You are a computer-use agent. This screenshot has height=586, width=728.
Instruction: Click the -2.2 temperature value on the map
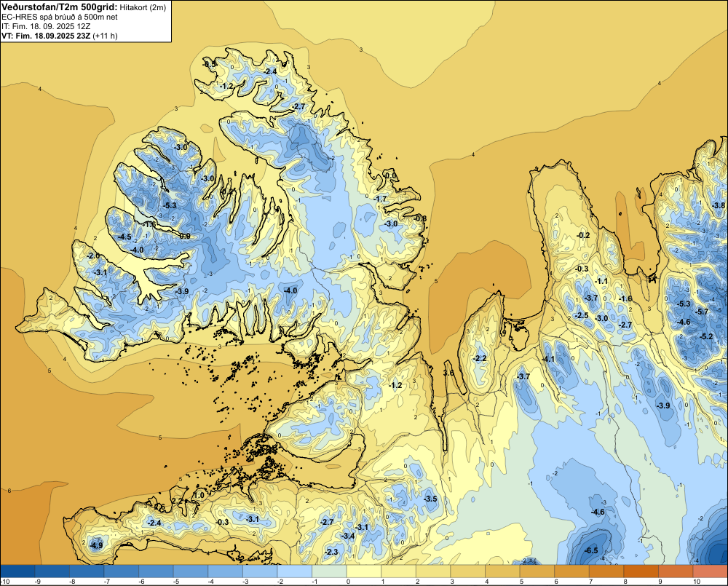point(480,358)
